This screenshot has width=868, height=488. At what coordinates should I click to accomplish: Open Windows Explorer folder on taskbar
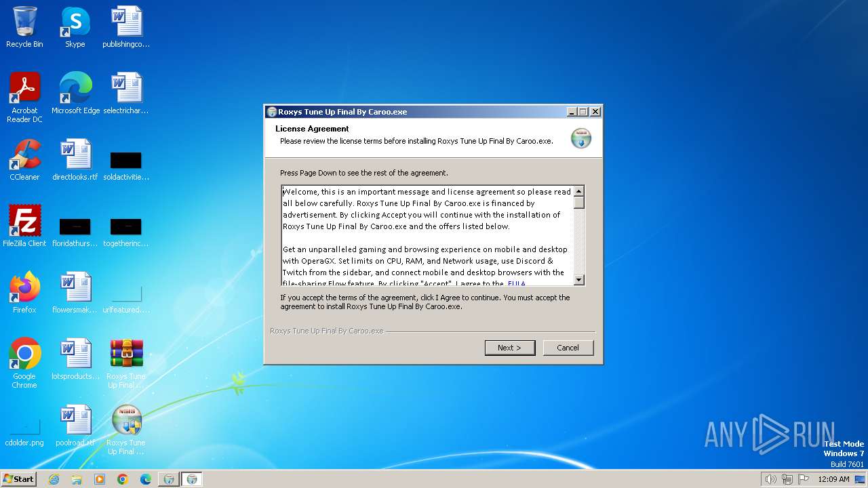tap(77, 479)
